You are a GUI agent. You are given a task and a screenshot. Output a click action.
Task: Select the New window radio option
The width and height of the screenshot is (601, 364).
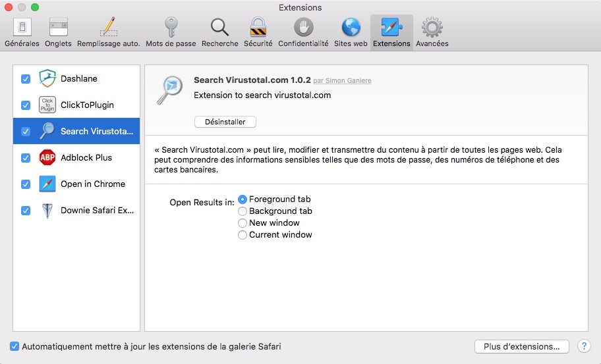coord(243,223)
